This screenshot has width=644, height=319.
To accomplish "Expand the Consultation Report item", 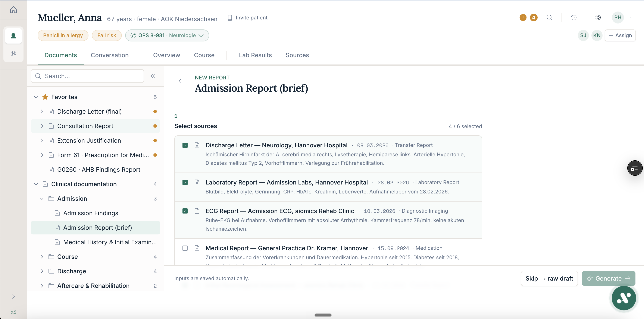I will point(42,126).
